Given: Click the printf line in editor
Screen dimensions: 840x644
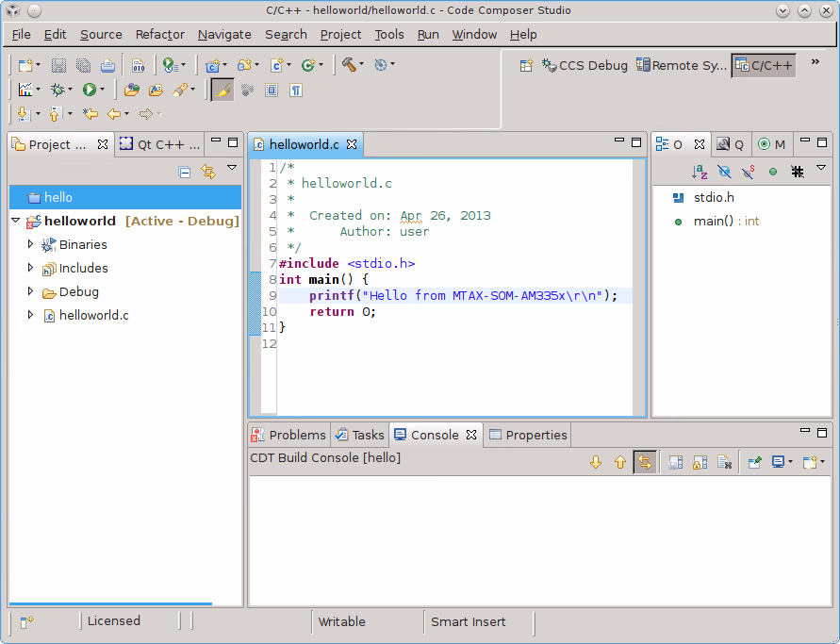Looking at the screenshot, I should [x=455, y=296].
